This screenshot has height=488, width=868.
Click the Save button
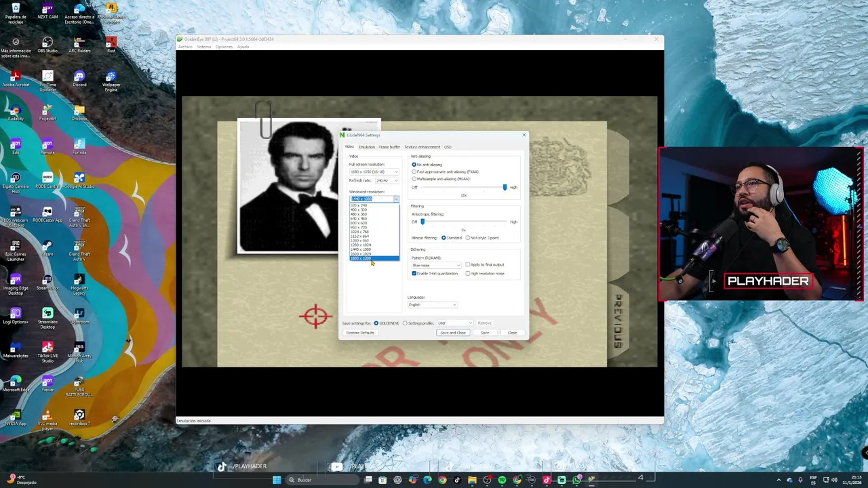coord(485,333)
